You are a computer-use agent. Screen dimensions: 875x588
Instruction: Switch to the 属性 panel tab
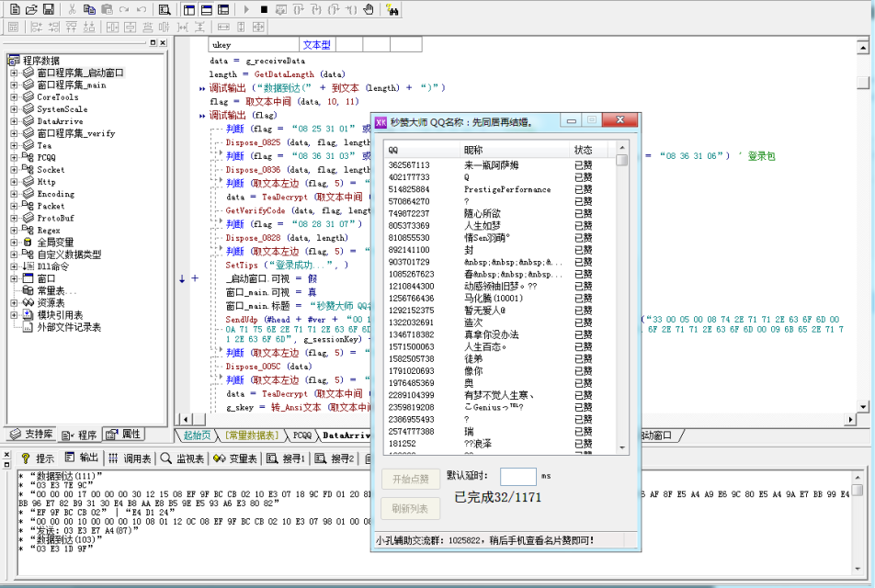pos(125,434)
